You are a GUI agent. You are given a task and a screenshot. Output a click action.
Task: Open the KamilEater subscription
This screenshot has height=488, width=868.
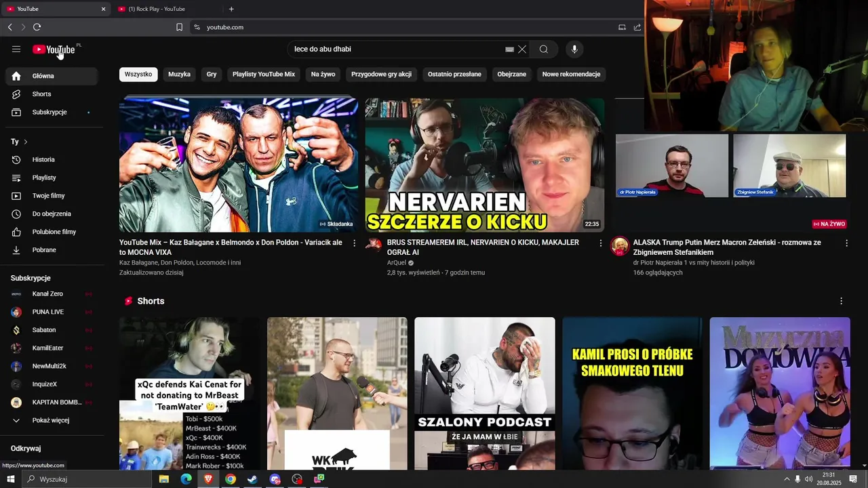click(52, 348)
